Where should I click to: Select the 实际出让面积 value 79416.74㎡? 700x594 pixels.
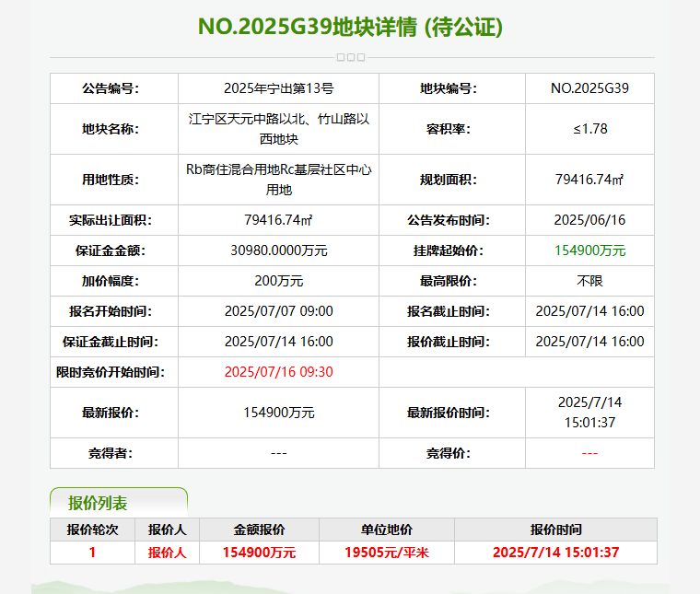pos(278,220)
